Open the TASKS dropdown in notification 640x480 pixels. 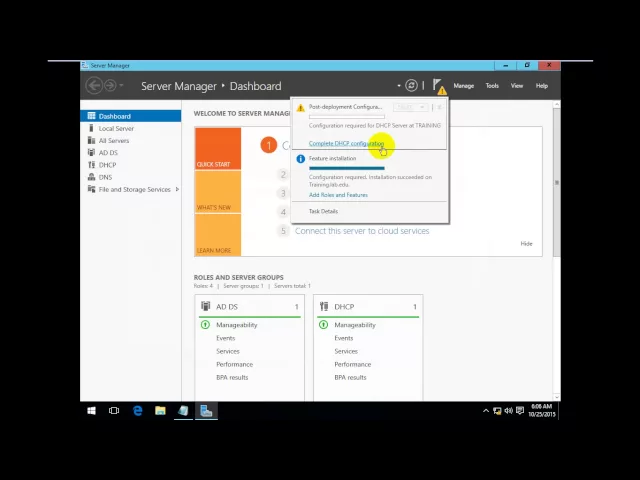point(411,107)
